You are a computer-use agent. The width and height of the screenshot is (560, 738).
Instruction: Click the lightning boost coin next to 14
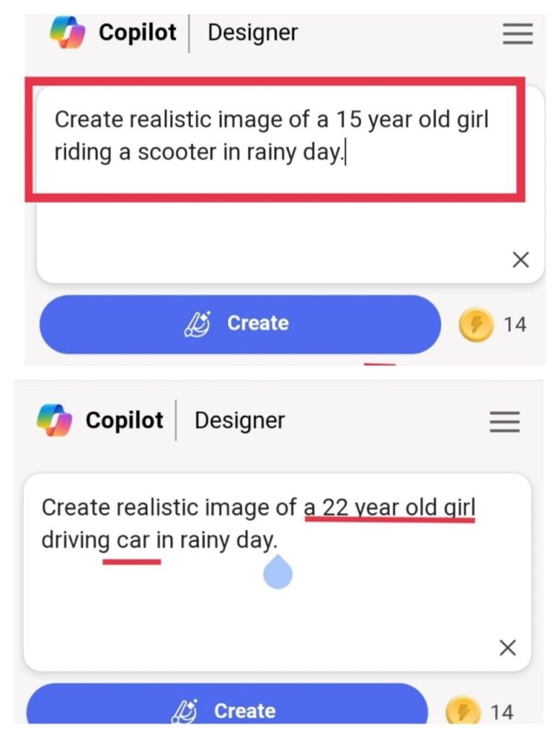pyautogui.click(x=478, y=325)
